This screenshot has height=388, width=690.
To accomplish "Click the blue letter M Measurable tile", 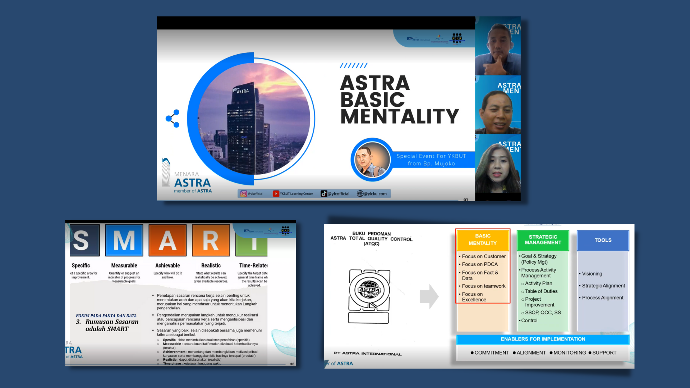I will (124, 241).
